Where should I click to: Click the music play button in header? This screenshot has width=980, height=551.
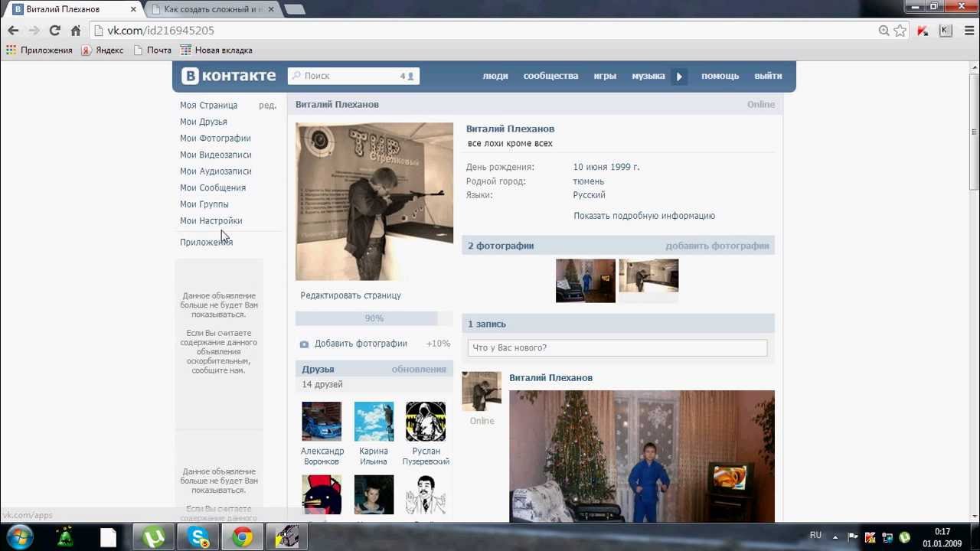pos(679,76)
